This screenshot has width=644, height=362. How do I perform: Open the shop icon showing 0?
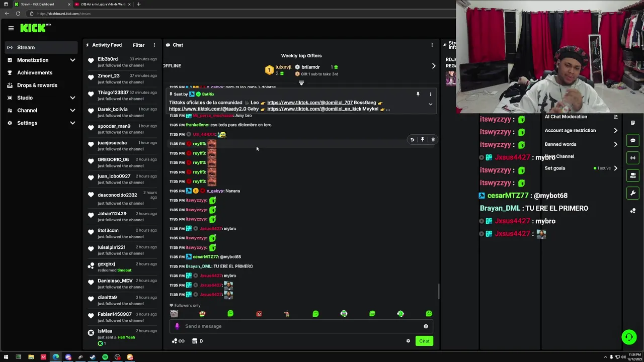point(197,341)
